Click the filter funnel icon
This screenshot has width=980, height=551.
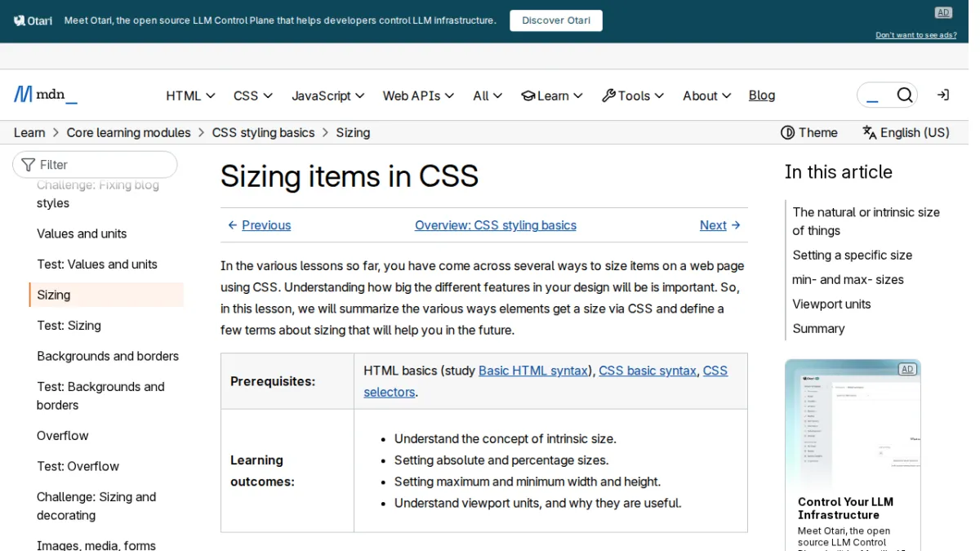29,165
